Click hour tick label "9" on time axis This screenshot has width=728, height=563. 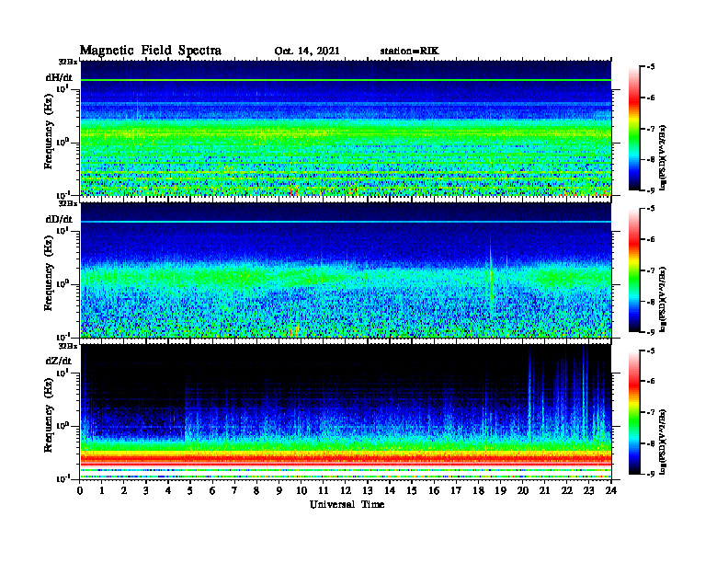pos(279,490)
